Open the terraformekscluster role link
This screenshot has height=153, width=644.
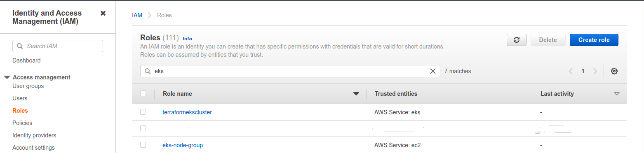pyautogui.click(x=187, y=112)
